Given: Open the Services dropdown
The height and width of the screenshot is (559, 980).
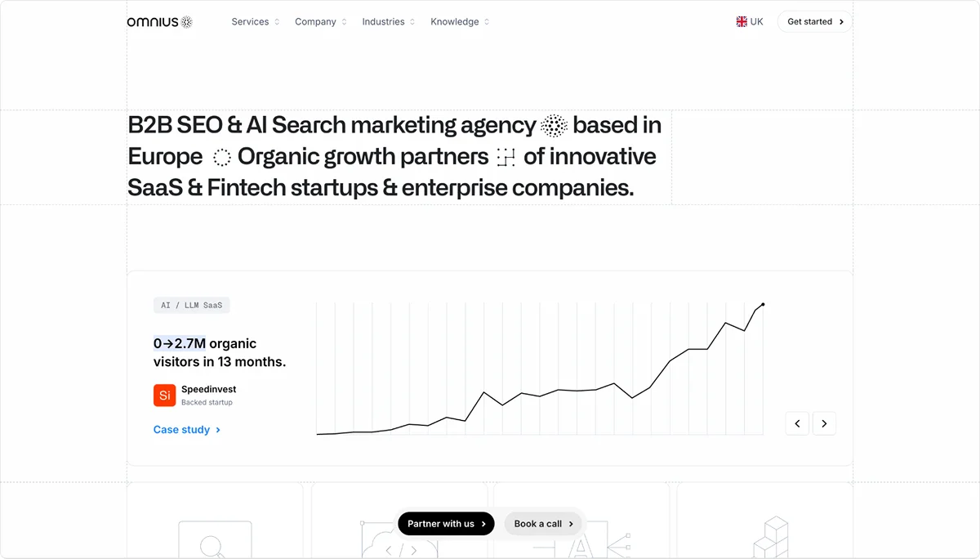Looking at the screenshot, I should (254, 21).
